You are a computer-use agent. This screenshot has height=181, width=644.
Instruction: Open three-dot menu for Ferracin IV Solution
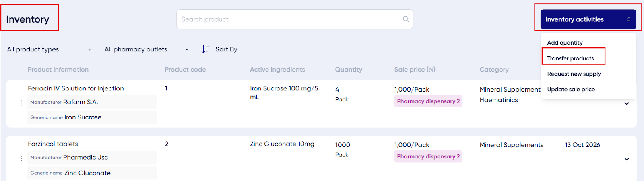click(x=21, y=103)
